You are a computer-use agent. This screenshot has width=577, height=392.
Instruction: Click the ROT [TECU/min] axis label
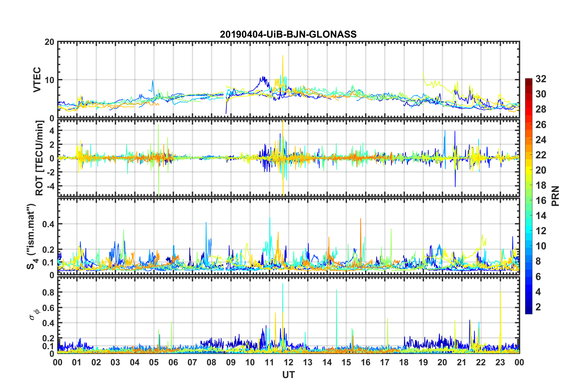(39, 158)
